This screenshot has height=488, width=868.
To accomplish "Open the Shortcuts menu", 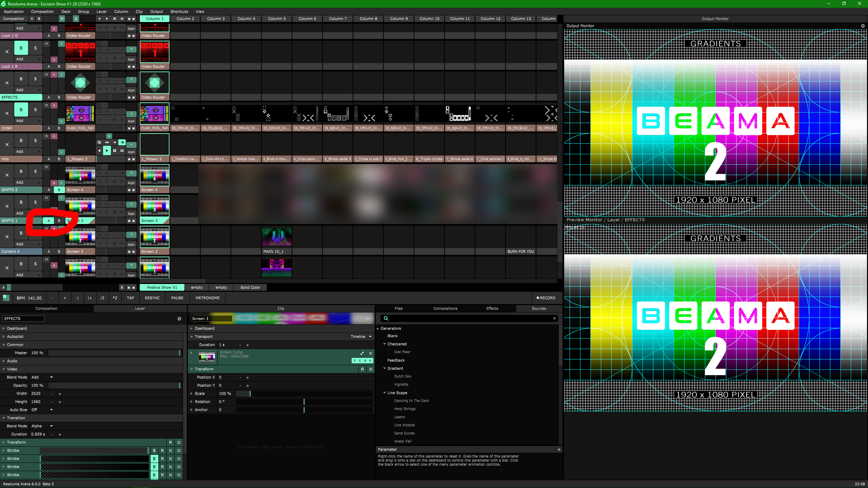I will pos(179,12).
